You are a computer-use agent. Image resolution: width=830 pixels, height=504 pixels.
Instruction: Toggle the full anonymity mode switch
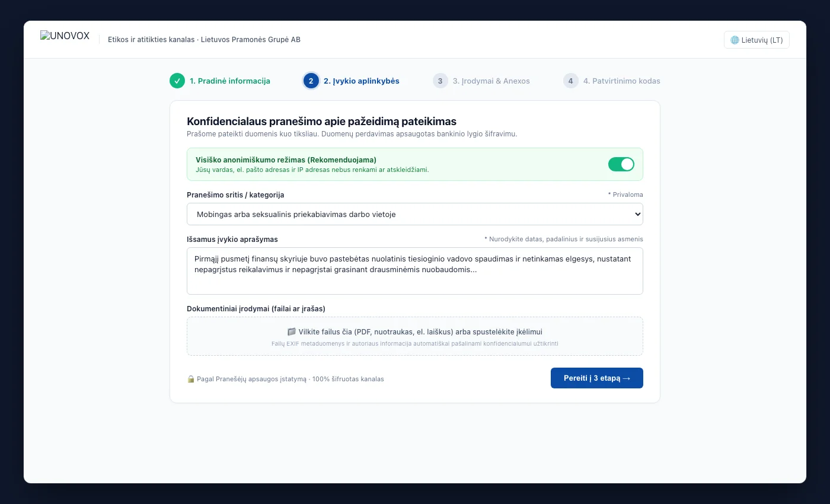(621, 164)
